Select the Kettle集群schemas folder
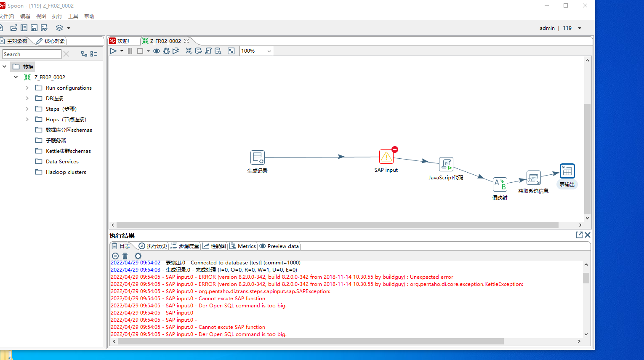 (x=63, y=151)
